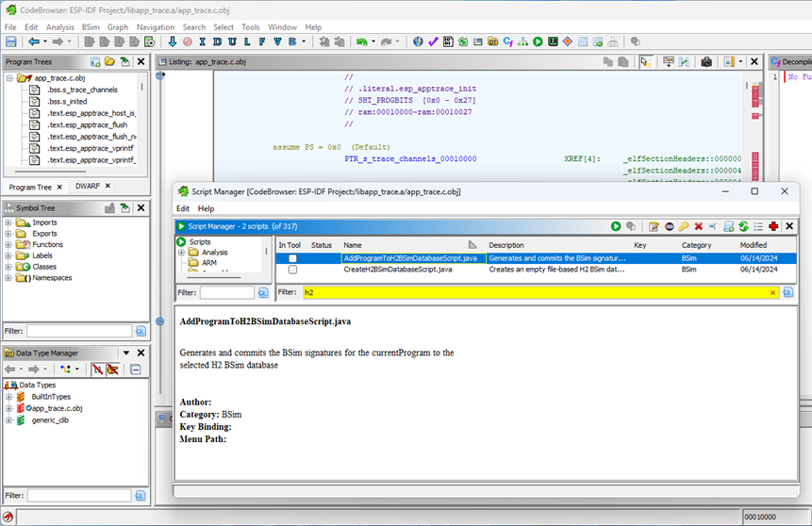Click the open folder icon in Program Trees header
Screen dimensions: 812x526
click(109, 61)
